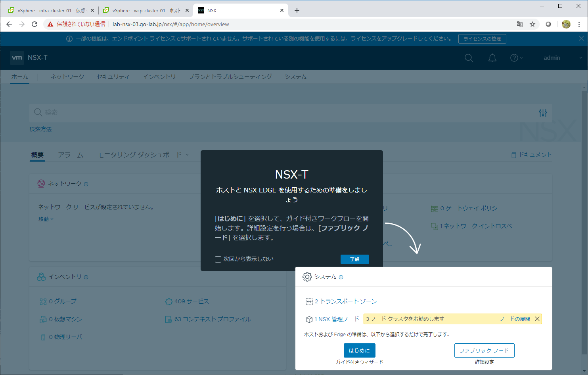588x375 pixels.
Task: Click the transport zone icon
Action: (309, 302)
